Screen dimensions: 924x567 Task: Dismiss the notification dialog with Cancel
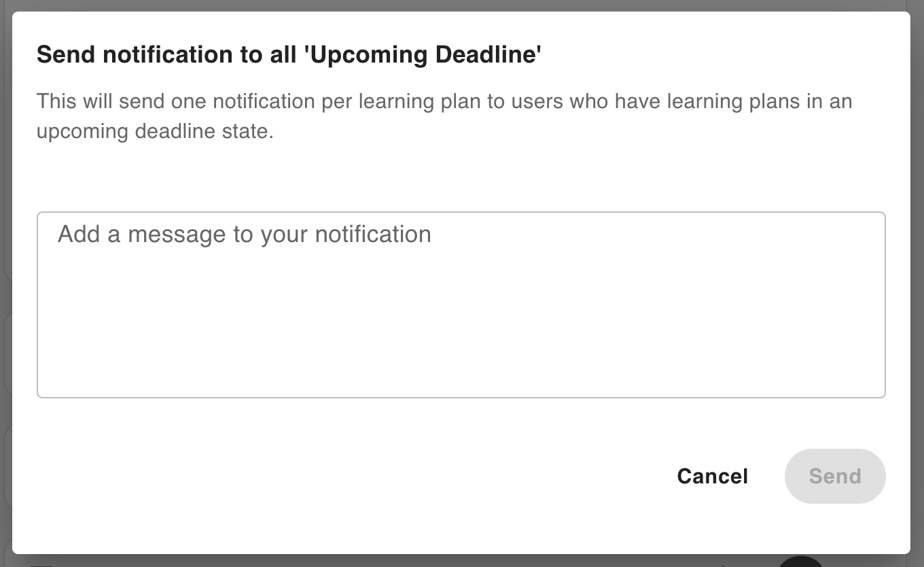click(x=712, y=476)
